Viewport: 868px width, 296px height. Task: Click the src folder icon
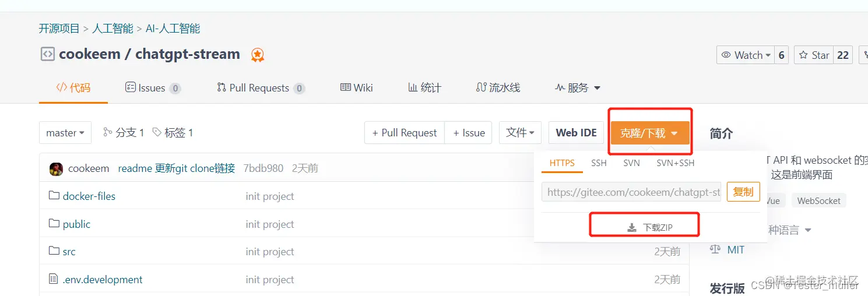[54, 251]
